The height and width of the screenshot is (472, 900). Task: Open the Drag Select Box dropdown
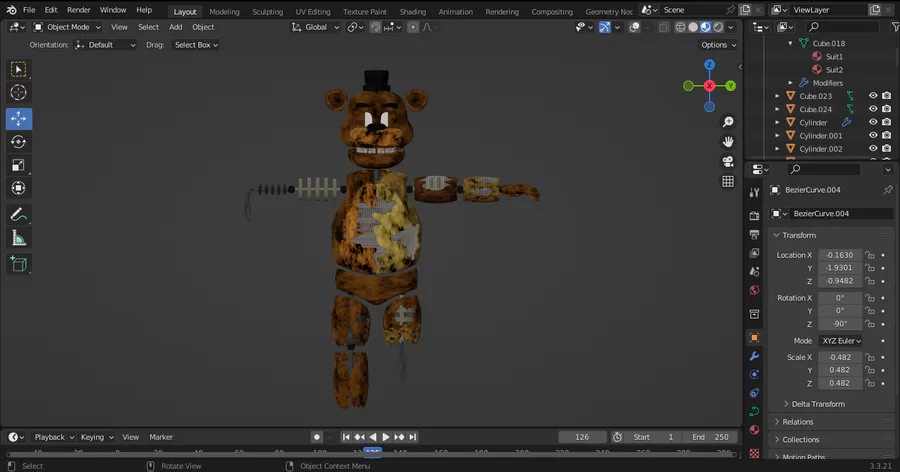pyautogui.click(x=196, y=45)
